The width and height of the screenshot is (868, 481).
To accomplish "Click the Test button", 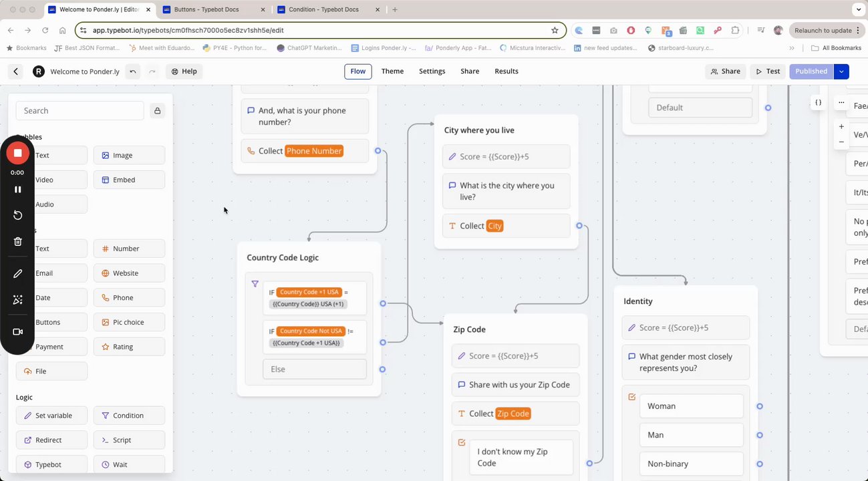I will [768, 71].
